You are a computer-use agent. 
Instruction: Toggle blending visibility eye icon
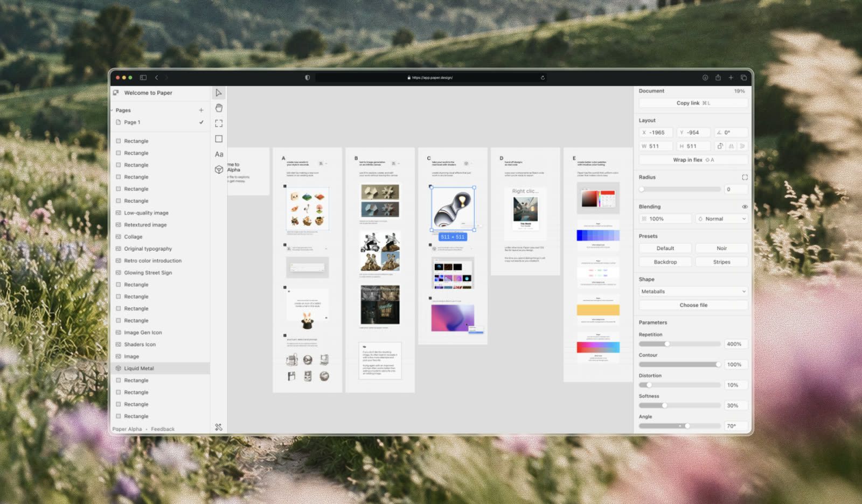click(745, 207)
